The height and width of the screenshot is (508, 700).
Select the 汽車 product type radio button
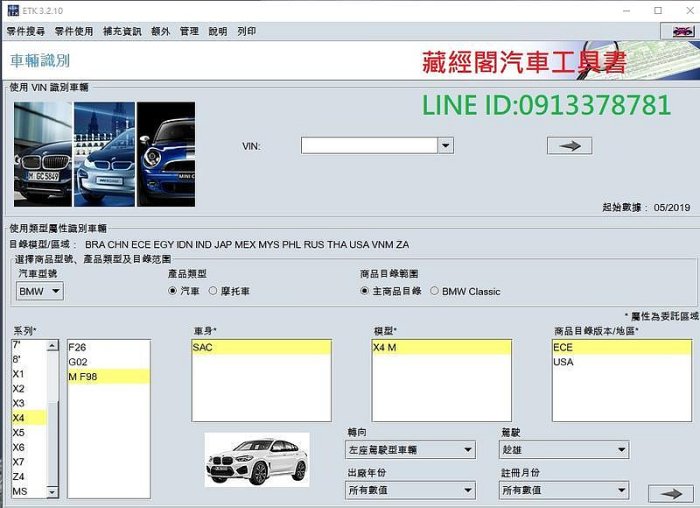pyautogui.click(x=173, y=291)
